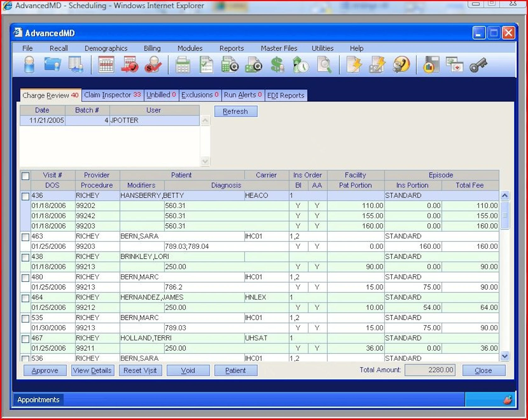This screenshot has width=528, height=420.
Task: Open the gray calculator charge entry icon
Action: point(183,65)
